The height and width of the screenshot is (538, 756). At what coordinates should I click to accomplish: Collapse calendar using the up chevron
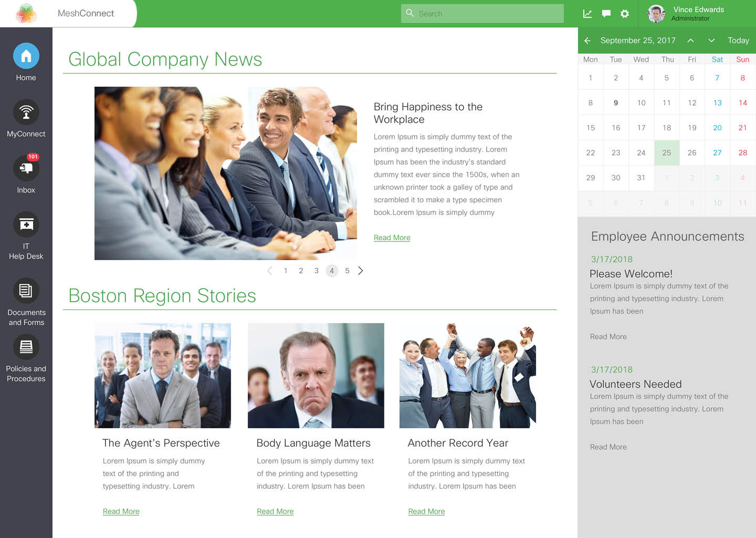click(x=690, y=40)
